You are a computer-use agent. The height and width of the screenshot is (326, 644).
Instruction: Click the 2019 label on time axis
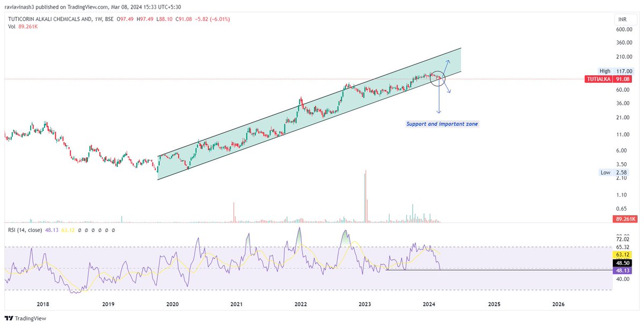108,304
